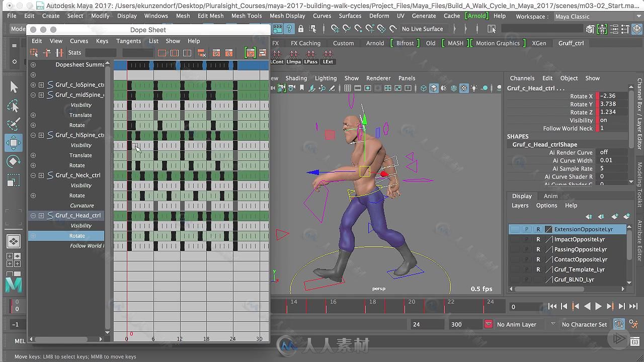Open Channels menu in Channel Box
Image resolution: width=644 pixels, height=362 pixels.
coord(522,78)
